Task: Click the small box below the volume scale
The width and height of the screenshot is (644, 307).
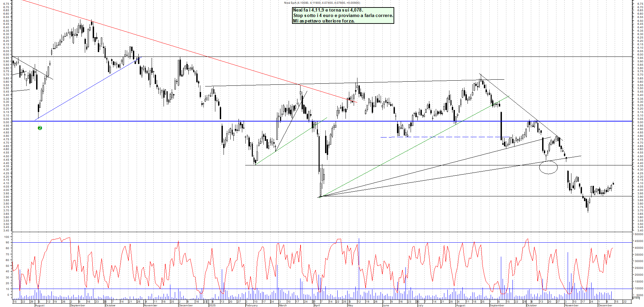Action: point(636,298)
